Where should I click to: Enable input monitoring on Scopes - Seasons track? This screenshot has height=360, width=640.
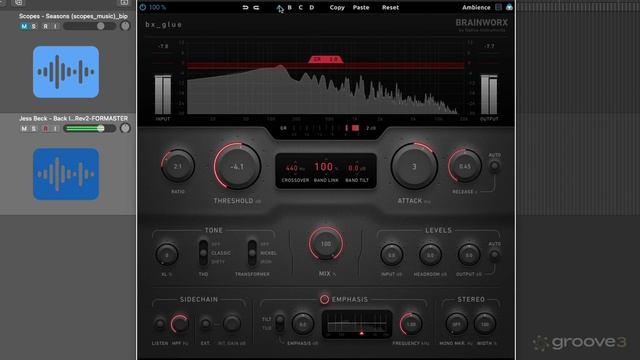tap(56, 26)
